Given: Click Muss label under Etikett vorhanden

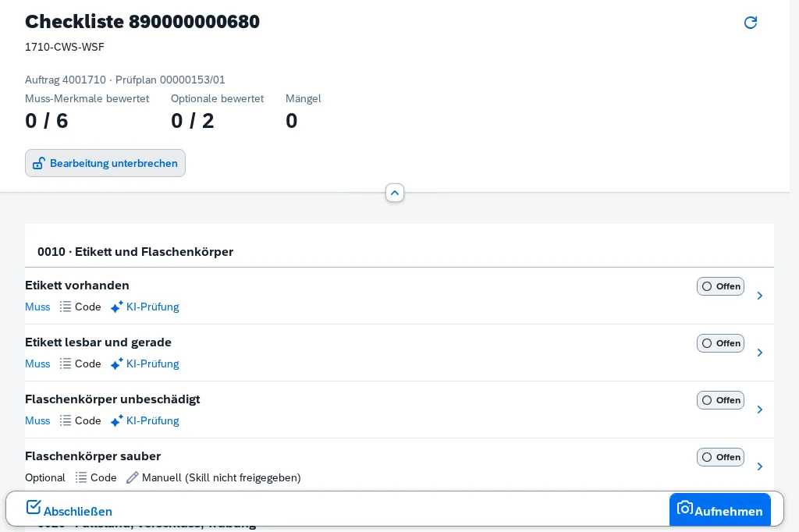Looking at the screenshot, I should click(x=37, y=307).
